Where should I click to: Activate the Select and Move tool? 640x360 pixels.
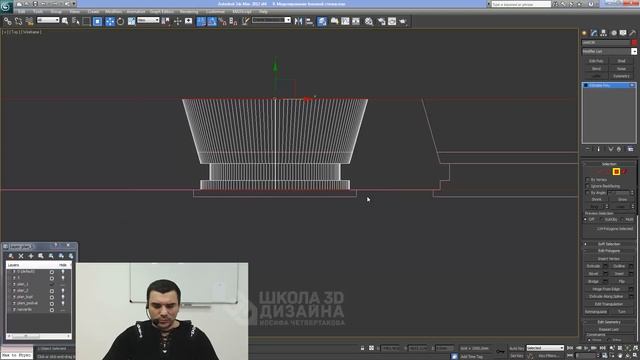click(110, 21)
